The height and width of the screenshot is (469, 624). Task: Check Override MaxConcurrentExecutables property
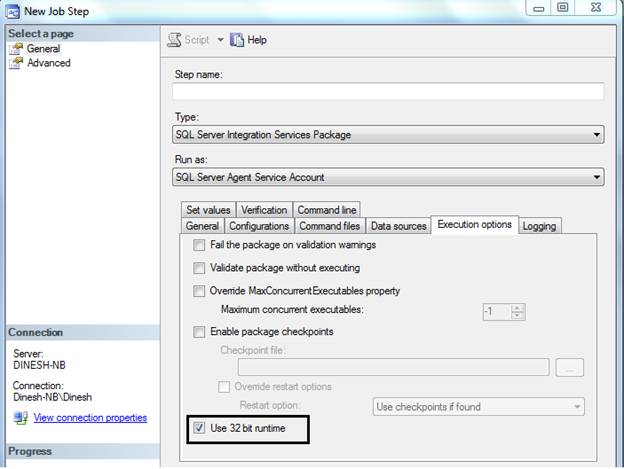coord(200,291)
